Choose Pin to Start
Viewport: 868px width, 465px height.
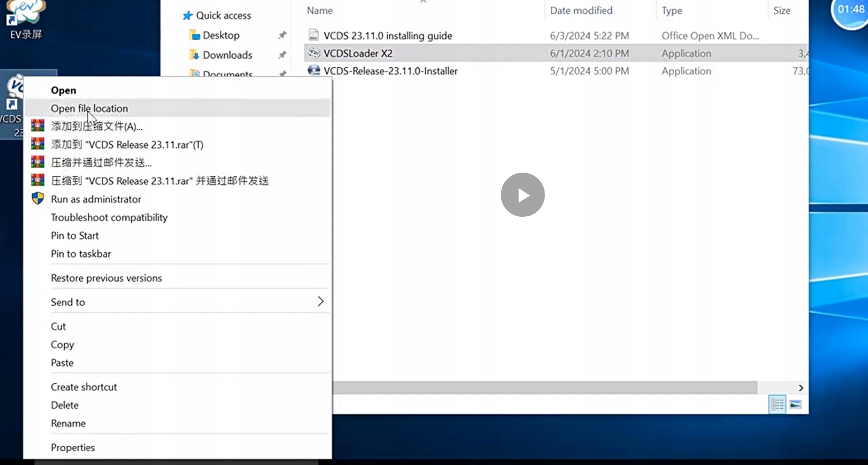coord(74,235)
